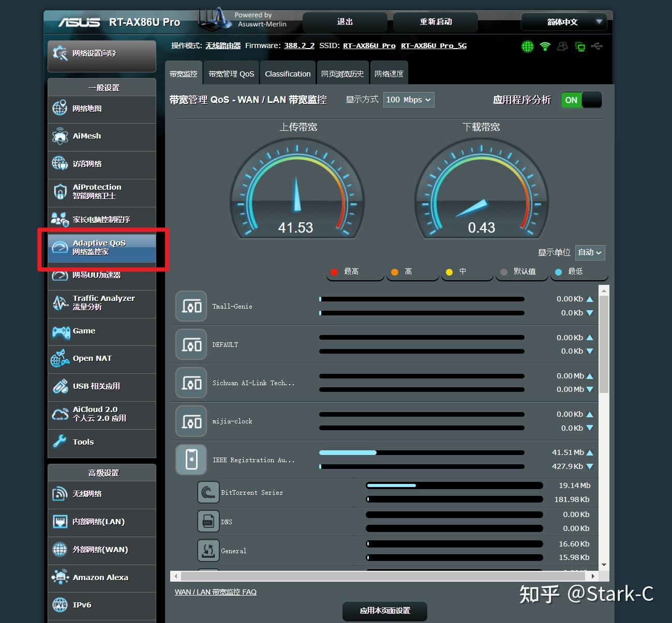Open the WAN / LAN bandwidth monitor FAQ link
The width and height of the screenshot is (672, 623).
pos(216,592)
